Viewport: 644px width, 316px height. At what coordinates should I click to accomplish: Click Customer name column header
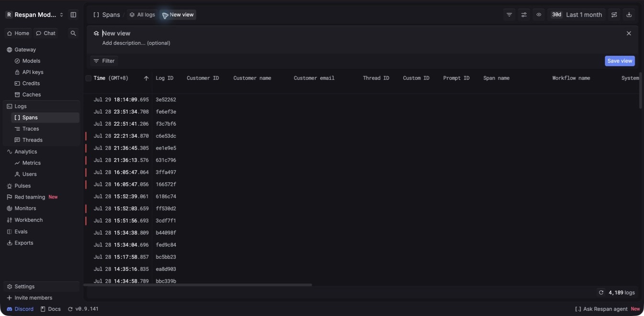(x=252, y=78)
